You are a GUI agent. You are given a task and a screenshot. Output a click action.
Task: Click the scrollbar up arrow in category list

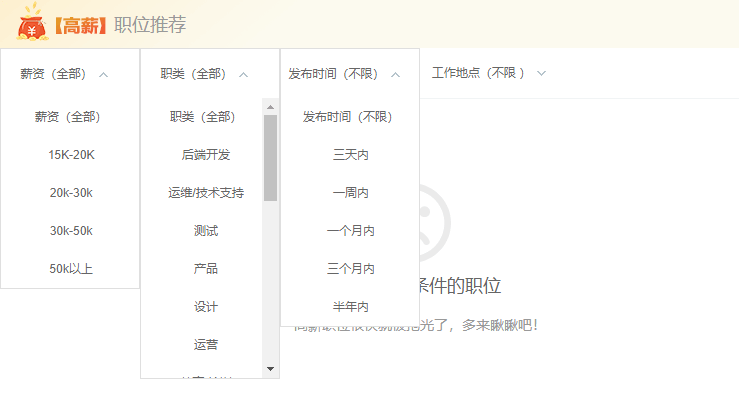(x=270, y=107)
